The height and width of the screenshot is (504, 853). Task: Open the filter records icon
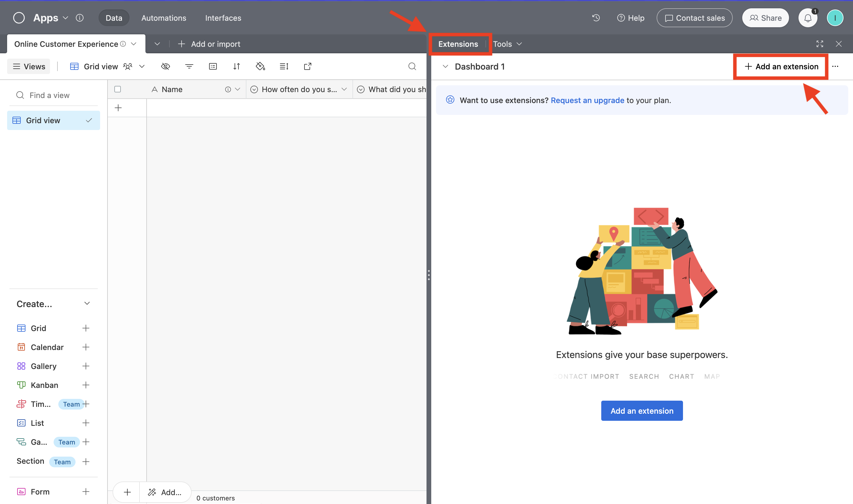click(x=189, y=66)
